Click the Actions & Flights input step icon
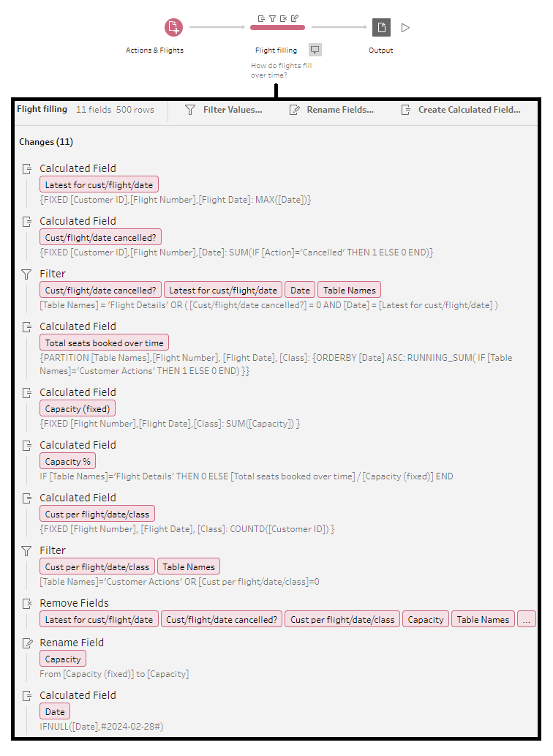 coord(173,28)
